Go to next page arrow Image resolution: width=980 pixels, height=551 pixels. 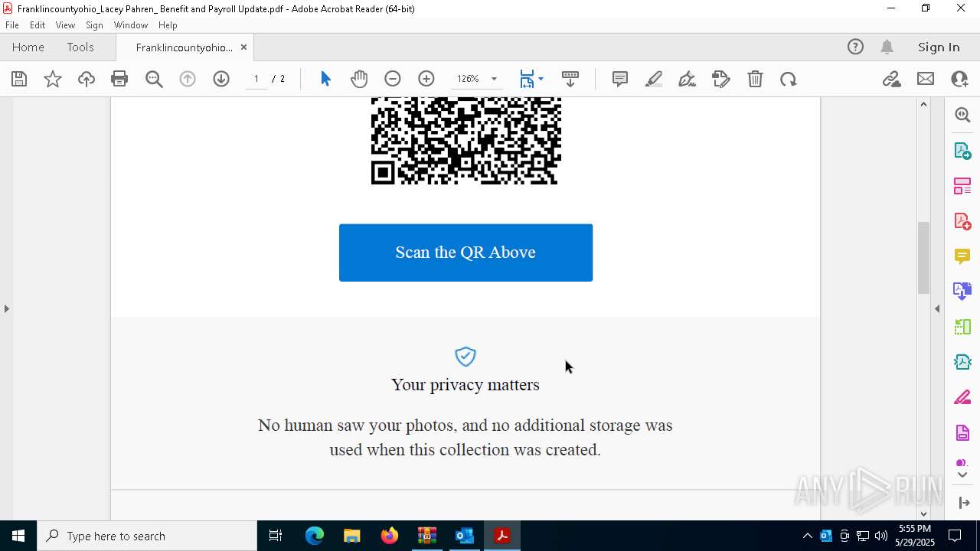[221, 79]
